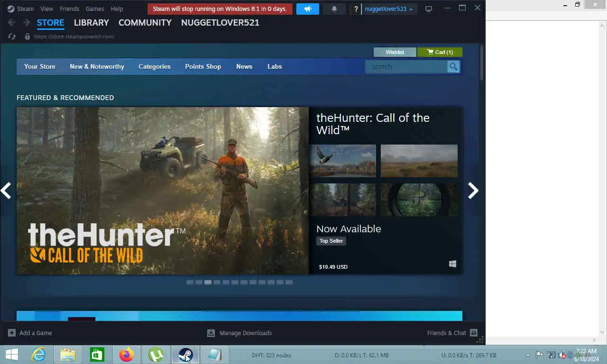The image size is (607, 364).
Task: Select the first carousel dot indicator
Action: click(190, 282)
